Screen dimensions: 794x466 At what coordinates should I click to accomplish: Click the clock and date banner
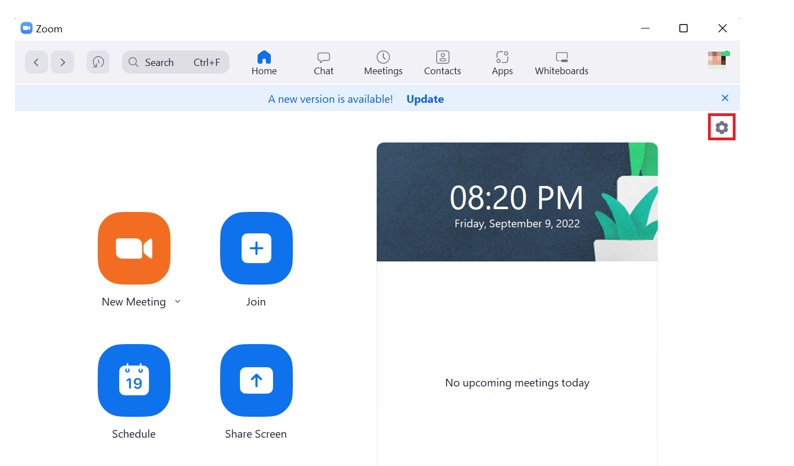pyautogui.click(x=517, y=202)
